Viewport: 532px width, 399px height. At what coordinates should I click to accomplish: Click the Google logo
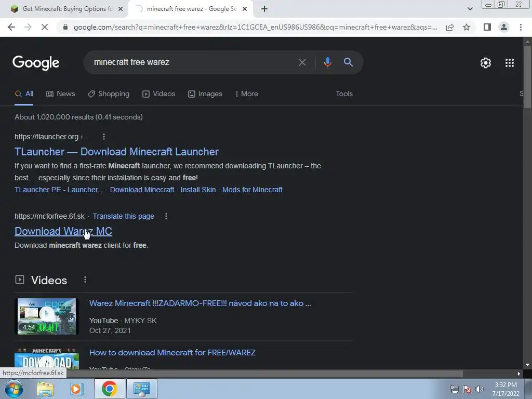tap(36, 63)
